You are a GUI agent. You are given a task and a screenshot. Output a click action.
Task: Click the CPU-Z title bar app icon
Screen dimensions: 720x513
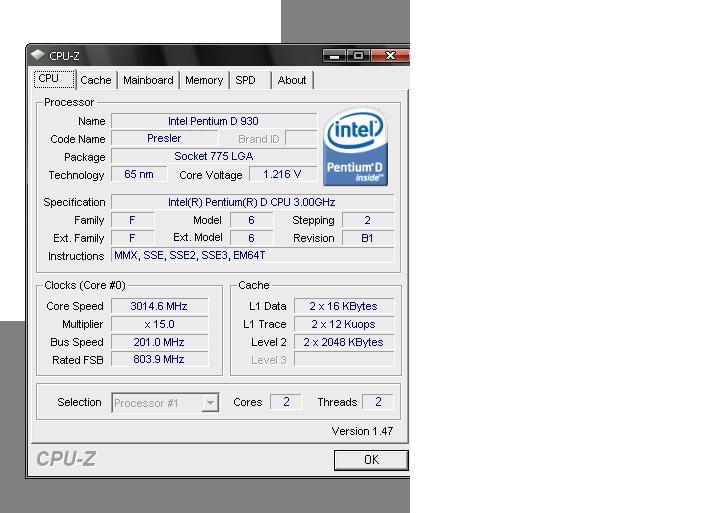[38, 56]
